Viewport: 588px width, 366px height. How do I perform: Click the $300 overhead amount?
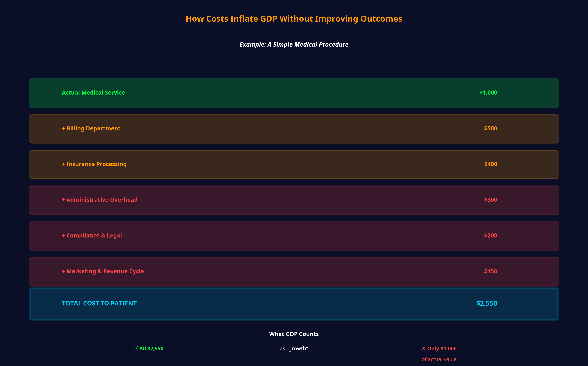coord(490,200)
